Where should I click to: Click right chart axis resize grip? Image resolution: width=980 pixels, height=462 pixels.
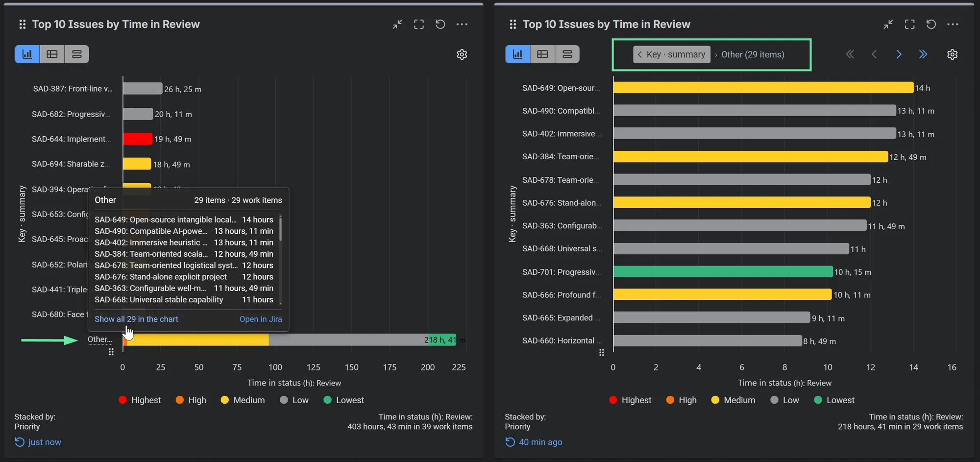click(602, 352)
